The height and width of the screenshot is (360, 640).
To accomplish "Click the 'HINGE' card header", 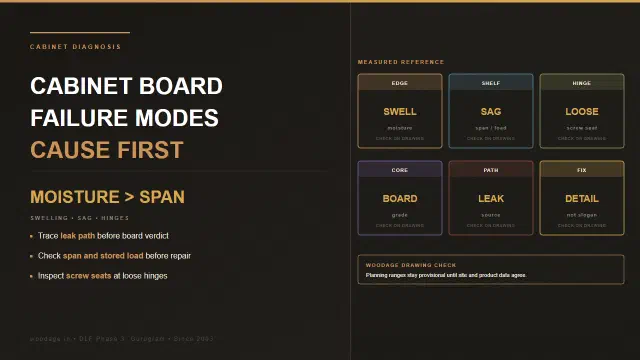I will coord(582,83).
